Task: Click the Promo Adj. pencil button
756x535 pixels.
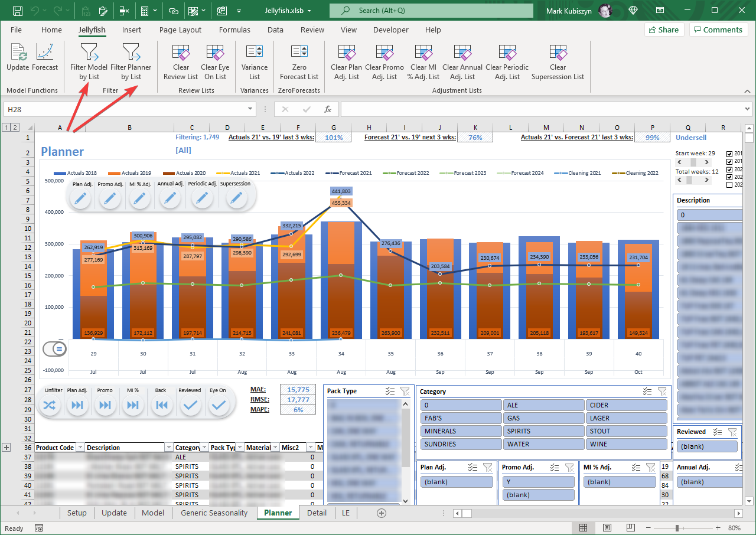Action: [x=109, y=199]
